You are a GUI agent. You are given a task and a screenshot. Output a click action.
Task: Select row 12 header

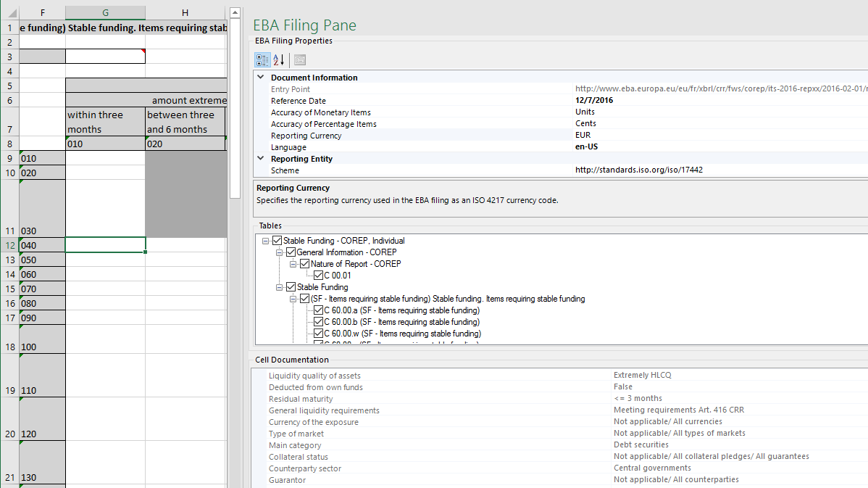pos(10,245)
